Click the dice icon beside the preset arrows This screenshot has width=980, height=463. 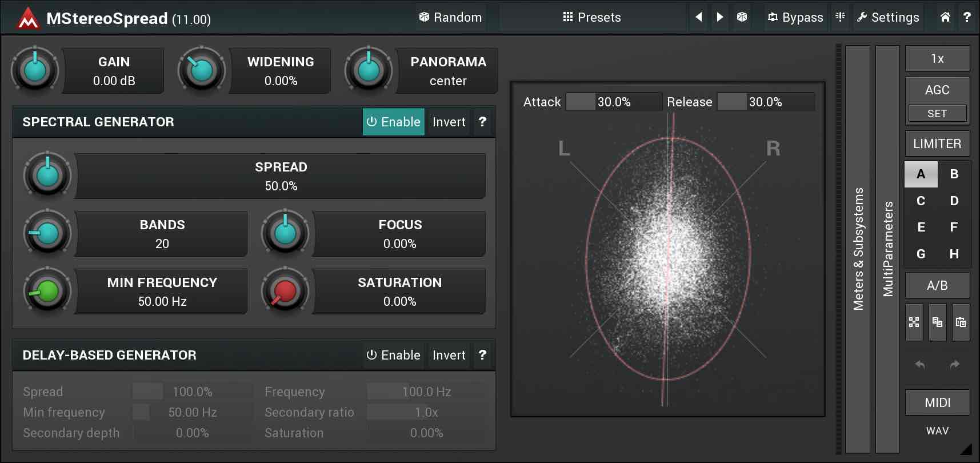(742, 17)
